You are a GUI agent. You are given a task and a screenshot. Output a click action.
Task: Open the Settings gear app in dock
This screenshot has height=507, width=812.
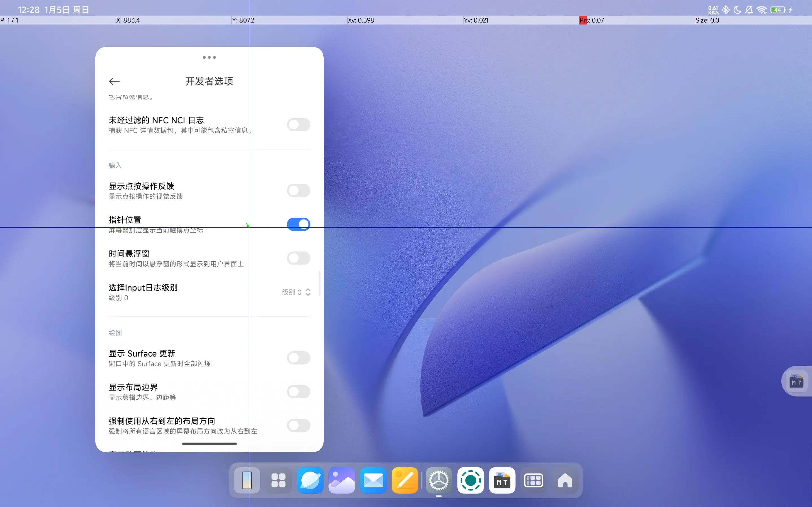click(438, 481)
